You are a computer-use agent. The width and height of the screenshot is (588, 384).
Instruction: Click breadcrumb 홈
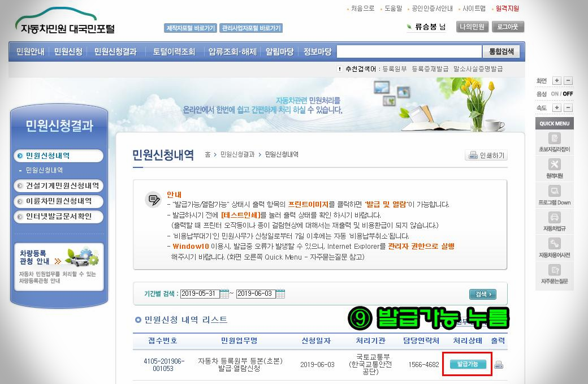[x=207, y=154]
